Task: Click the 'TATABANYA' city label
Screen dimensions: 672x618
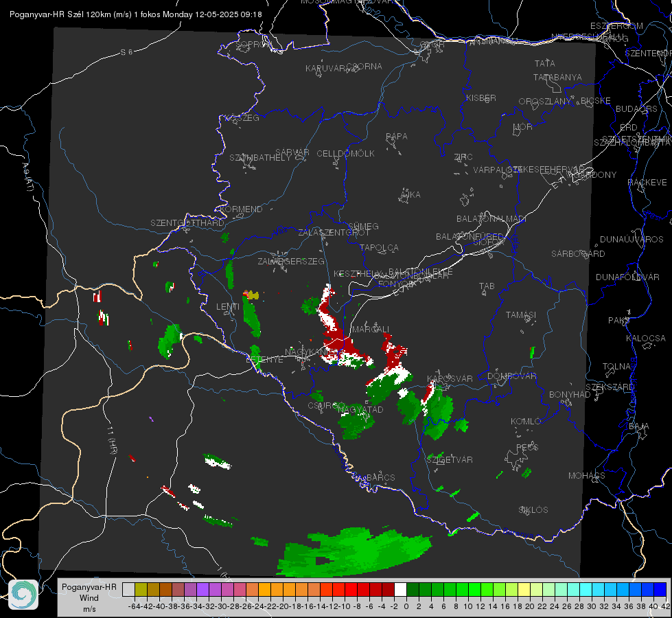Action: 557,77
